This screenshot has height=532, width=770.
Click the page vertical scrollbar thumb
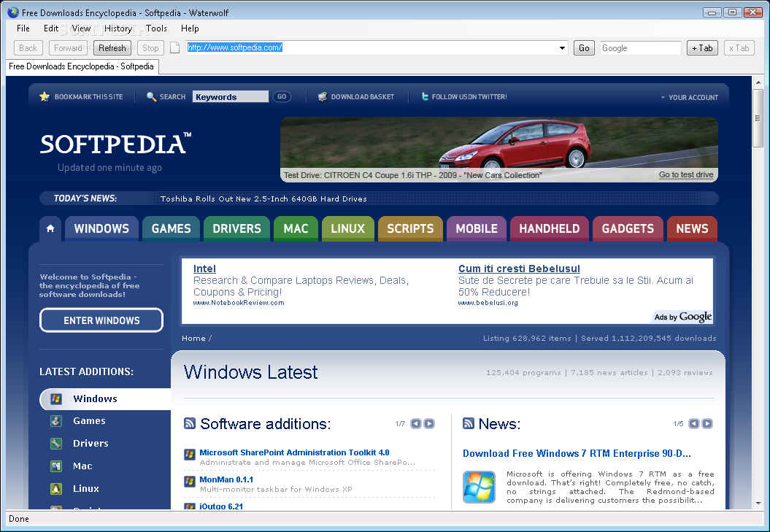[758, 118]
